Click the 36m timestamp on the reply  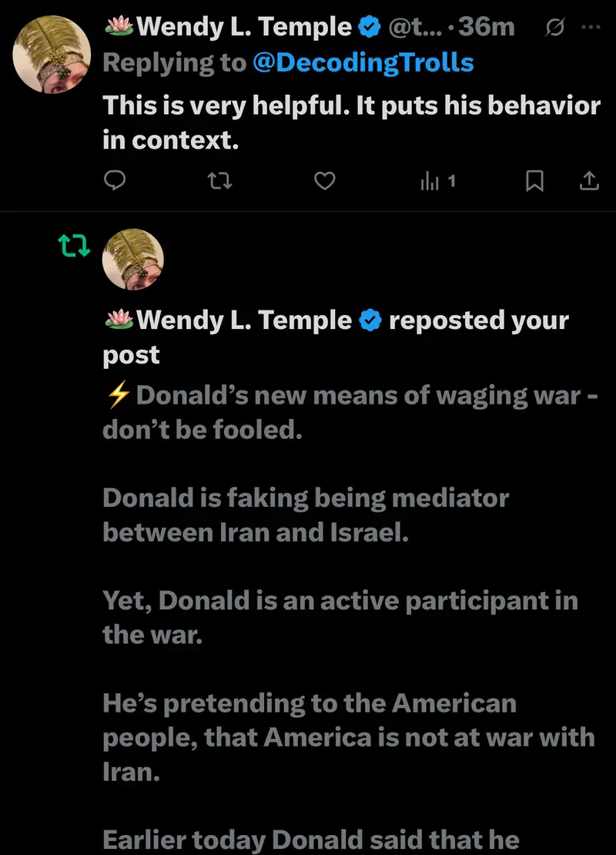click(x=490, y=27)
